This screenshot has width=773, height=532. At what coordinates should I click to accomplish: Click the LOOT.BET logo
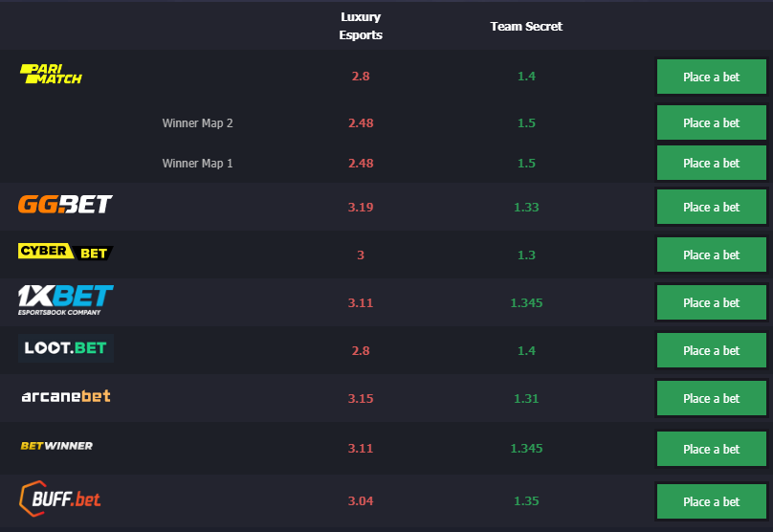pos(66,348)
